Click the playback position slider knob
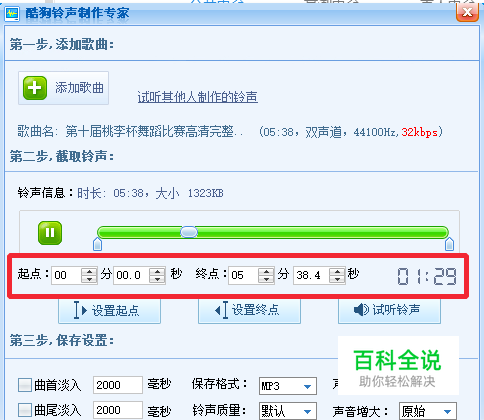Screen dimensions: 484x420 pyautogui.click(x=189, y=232)
